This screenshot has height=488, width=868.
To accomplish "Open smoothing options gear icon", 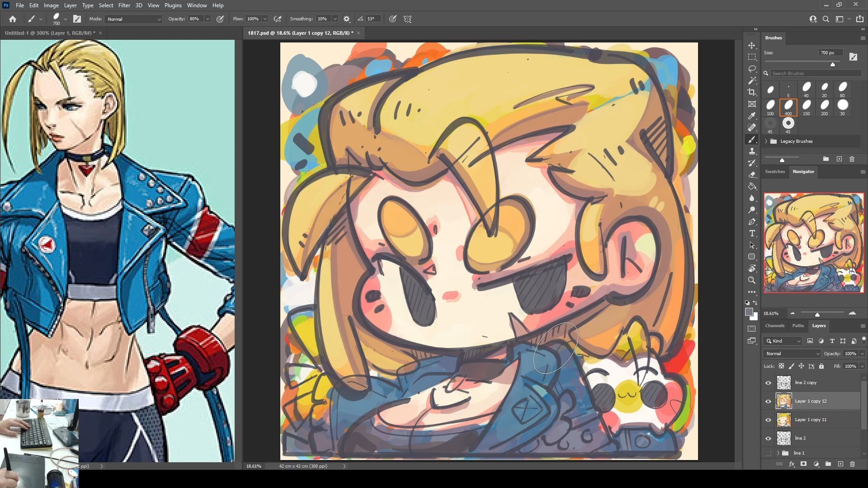I will [347, 19].
